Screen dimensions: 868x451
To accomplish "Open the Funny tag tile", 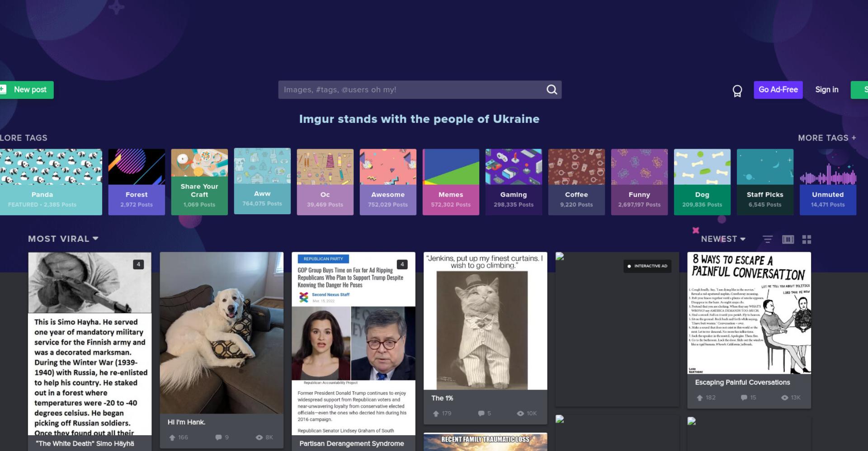I will tap(639, 182).
